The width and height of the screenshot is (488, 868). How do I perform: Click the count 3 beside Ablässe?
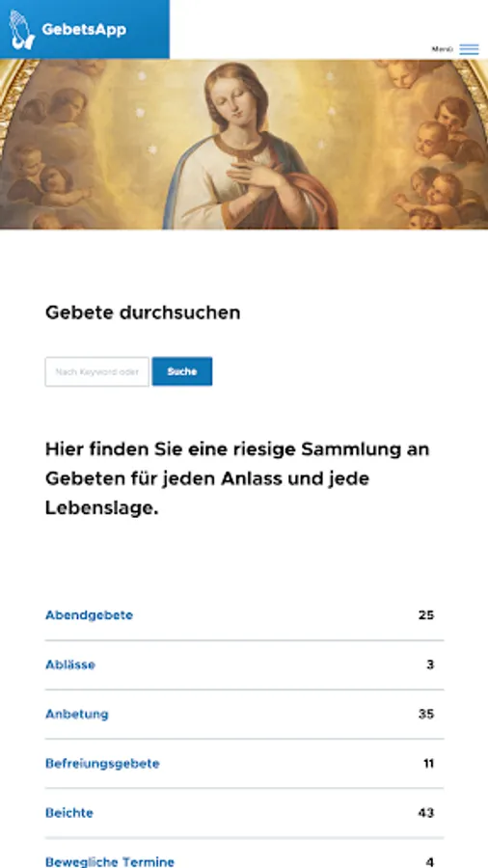point(430,665)
